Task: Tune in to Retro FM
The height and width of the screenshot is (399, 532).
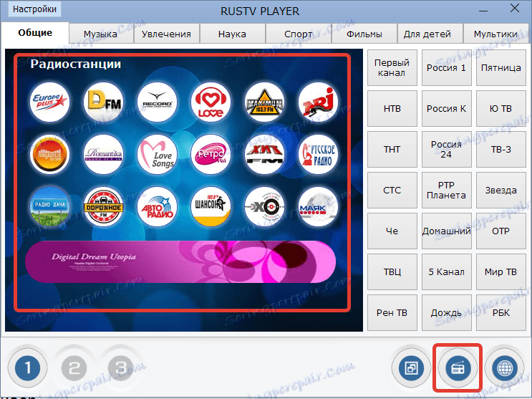Action: pos(211,155)
